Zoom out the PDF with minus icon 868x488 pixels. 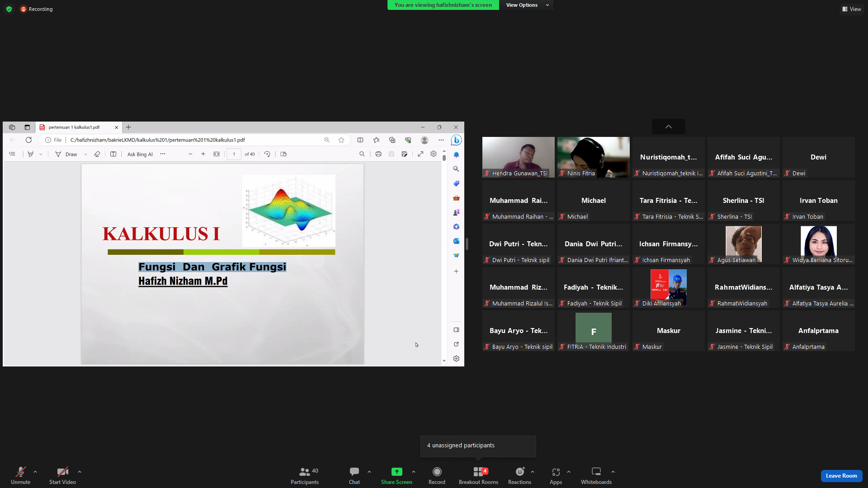pyautogui.click(x=190, y=154)
